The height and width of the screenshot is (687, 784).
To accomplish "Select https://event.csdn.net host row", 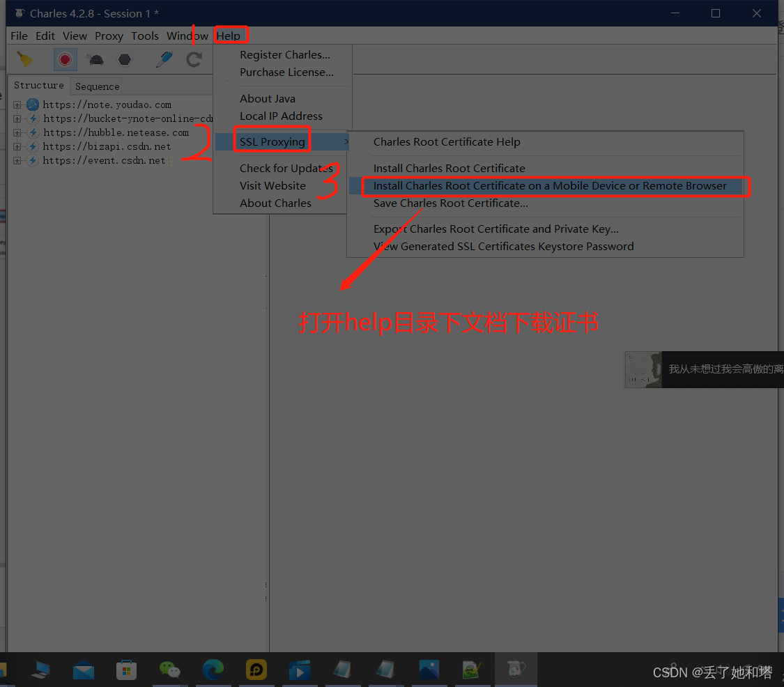I will (104, 160).
